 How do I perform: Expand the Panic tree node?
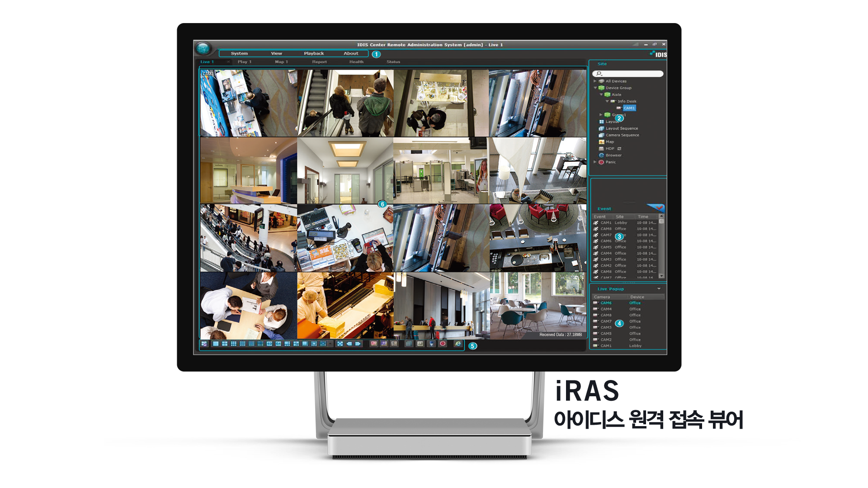pos(595,162)
